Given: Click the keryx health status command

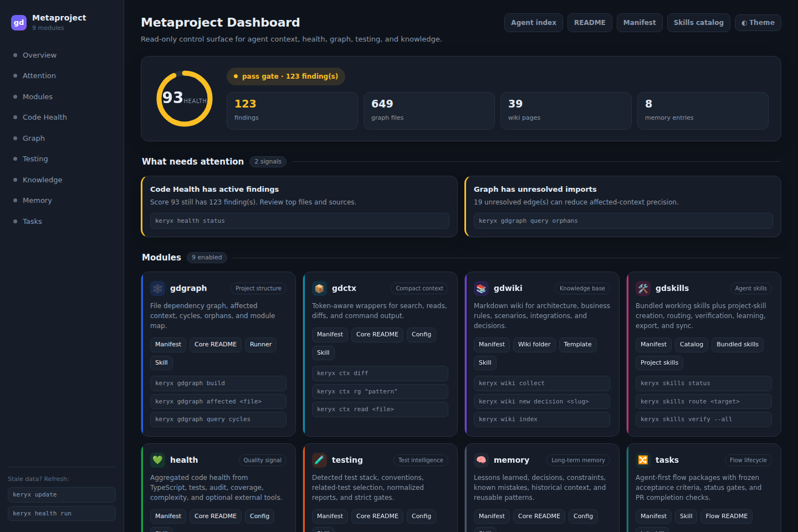Looking at the screenshot, I should click(x=300, y=221).
